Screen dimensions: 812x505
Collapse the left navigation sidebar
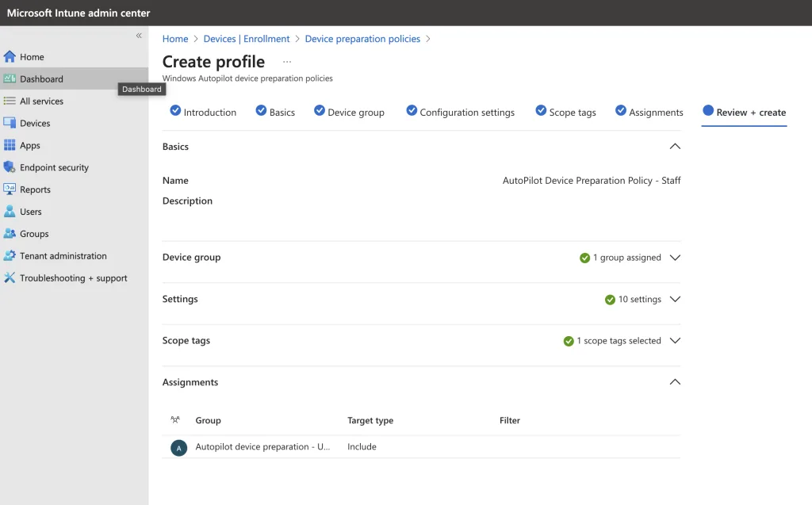tap(139, 36)
